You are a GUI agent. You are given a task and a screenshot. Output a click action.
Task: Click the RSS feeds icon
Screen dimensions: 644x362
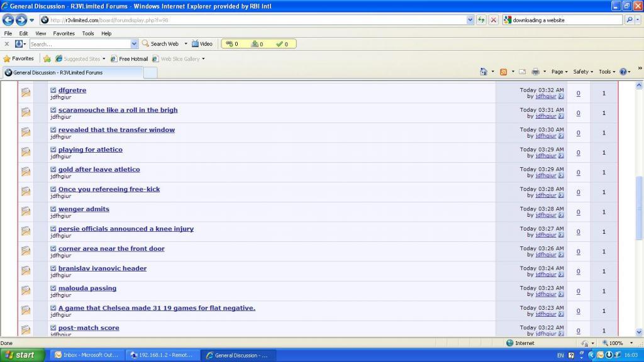point(504,72)
